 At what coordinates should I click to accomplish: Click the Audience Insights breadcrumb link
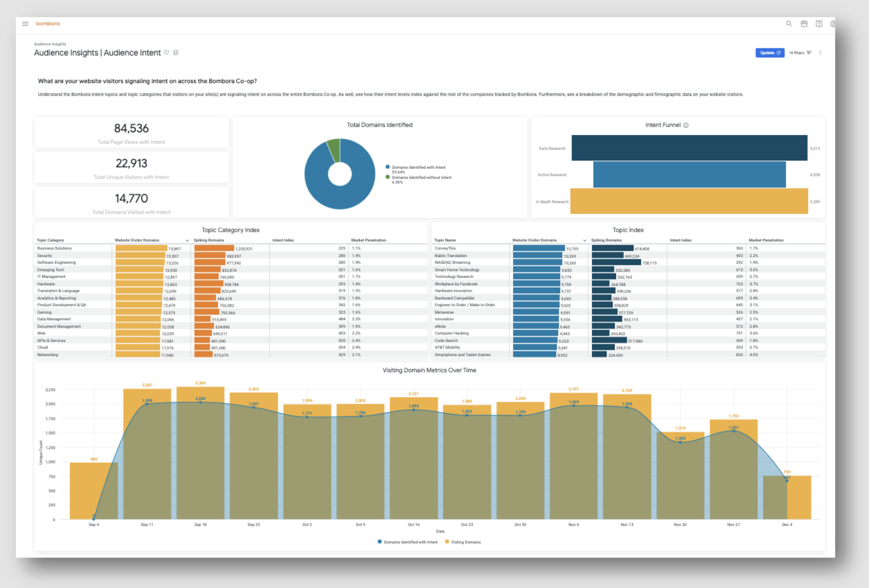click(50, 44)
